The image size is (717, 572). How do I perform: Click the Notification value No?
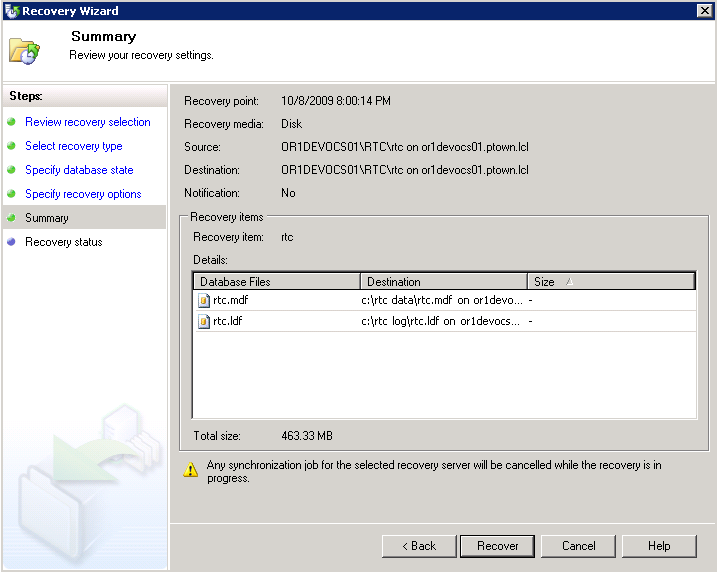[288, 193]
